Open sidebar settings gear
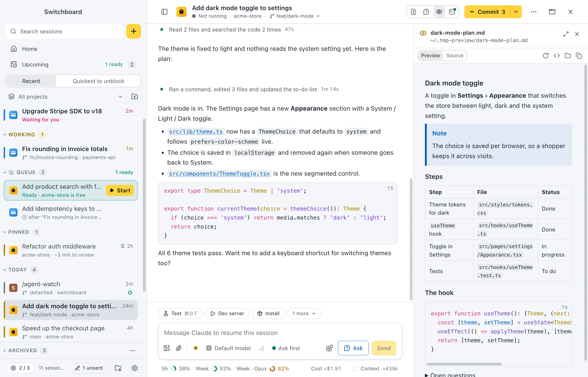The width and height of the screenshot is (588, 377). pyautogui.click(x=135, y=368)
